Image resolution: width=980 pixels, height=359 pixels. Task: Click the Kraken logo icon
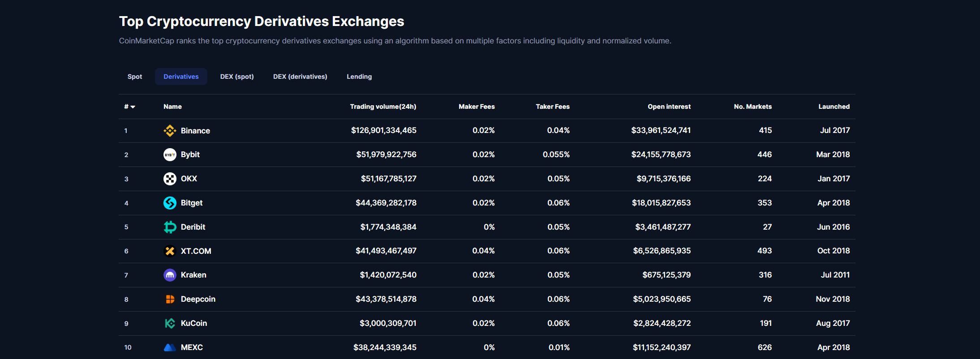tap(170, 275)
